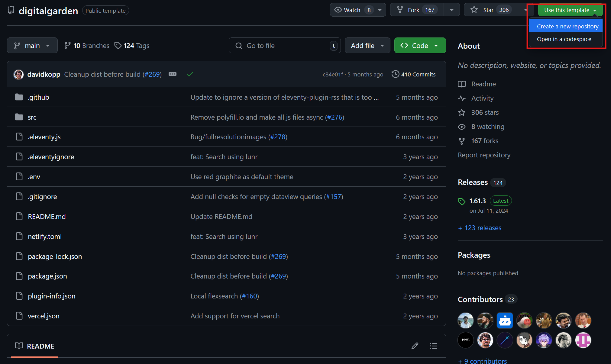Open the README outline list icon
This screenshot has height=364, width=611.
(x=433, y=346)
